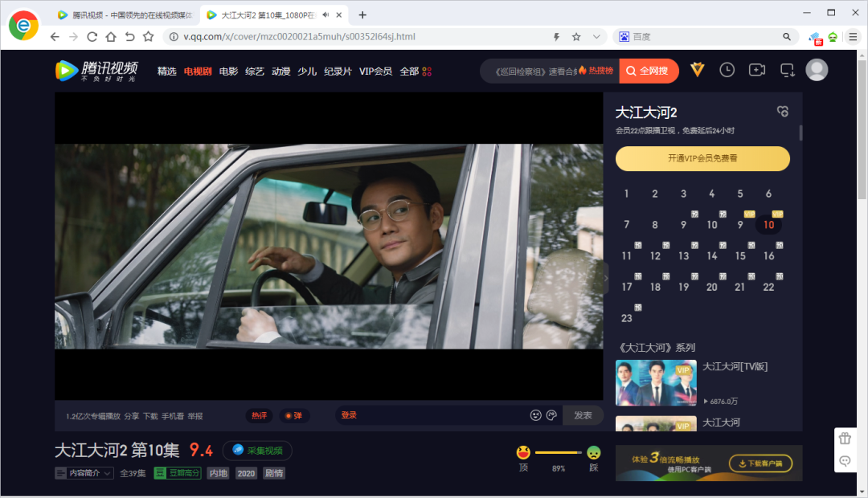Viewport: 868px width, 498px height.
Task: Select 动漫 in the navigation menu
Action: click(x=280, y=71)
